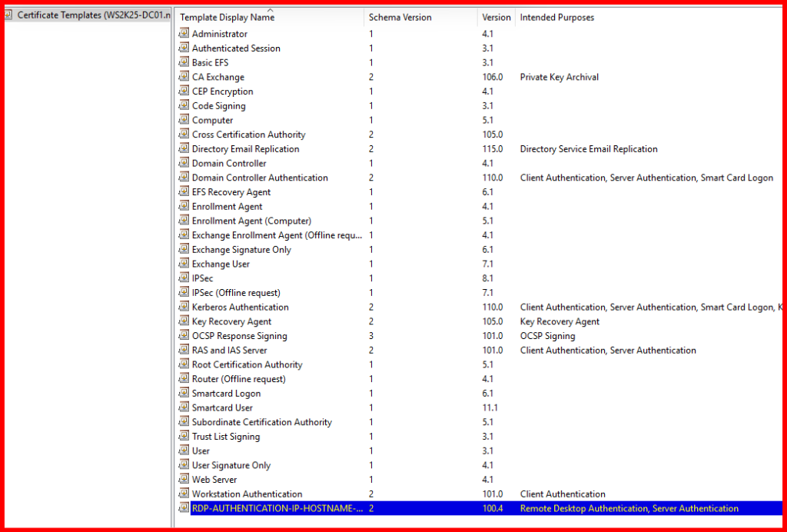
Task: Click the IPSec (Offline request) icon
Action: 184,293
